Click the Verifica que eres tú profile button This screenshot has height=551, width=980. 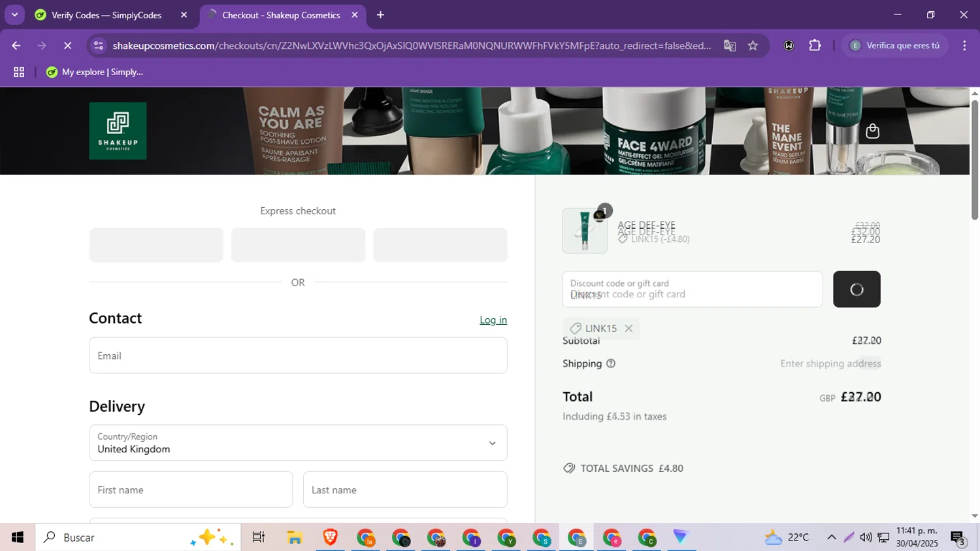click(x=895, y=46)
